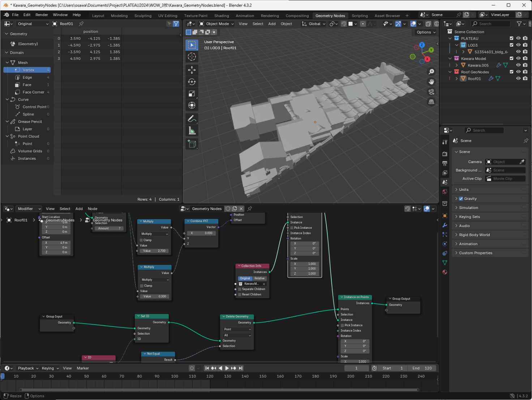Unlink the Geometry Nodes node group
The width and height of the screenshot is (532, 400).
point(241,209)
